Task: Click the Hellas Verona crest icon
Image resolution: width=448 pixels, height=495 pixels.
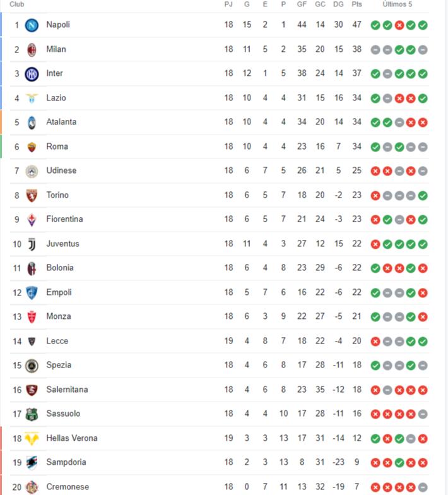Action: click(x=32, y=438)
